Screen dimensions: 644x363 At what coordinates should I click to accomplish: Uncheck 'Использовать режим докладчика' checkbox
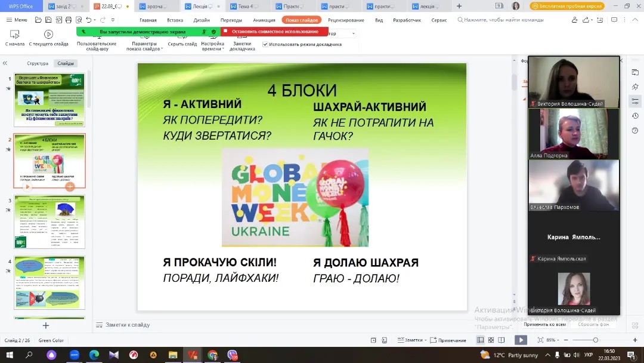pos(265,44)
